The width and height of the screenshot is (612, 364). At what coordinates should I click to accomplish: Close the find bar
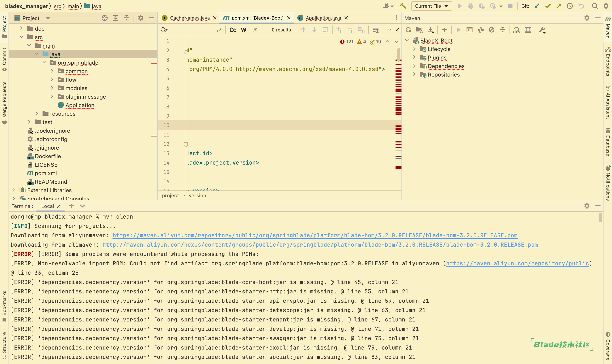click(397, 30)
